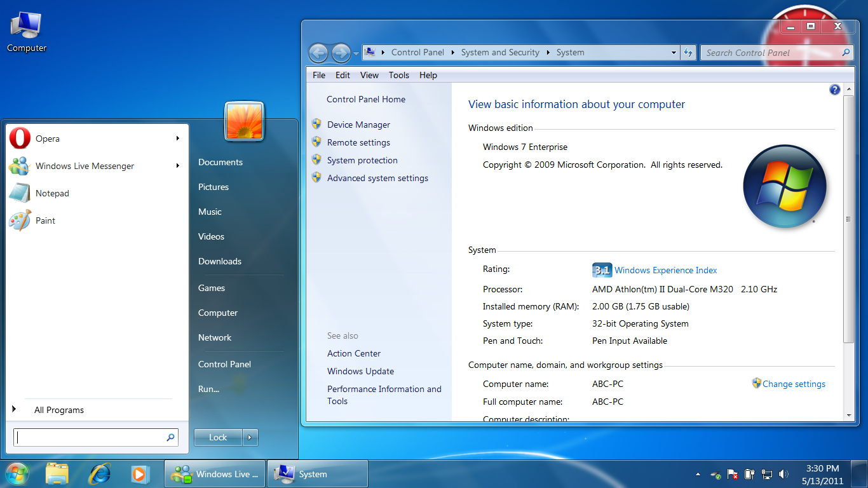Click the Windows Live Messenger Start menu icon
Screen dimensions: 868x488
point(20,166)
